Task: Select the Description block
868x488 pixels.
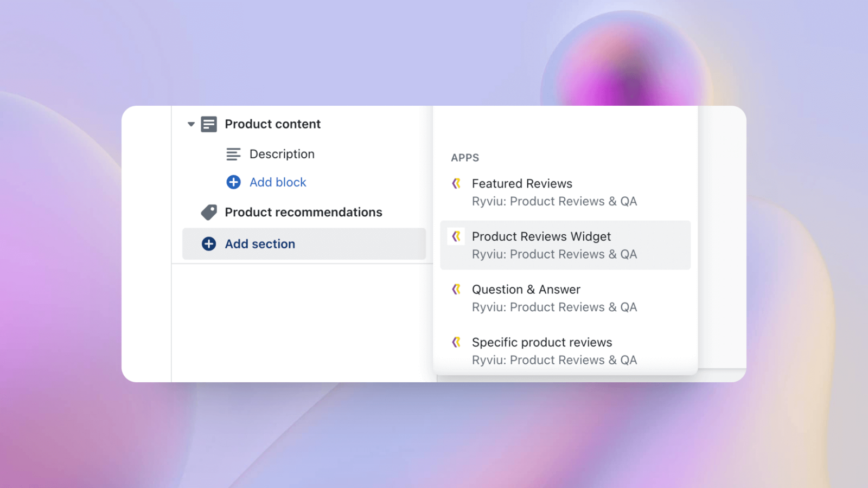Action: (282, 155)
